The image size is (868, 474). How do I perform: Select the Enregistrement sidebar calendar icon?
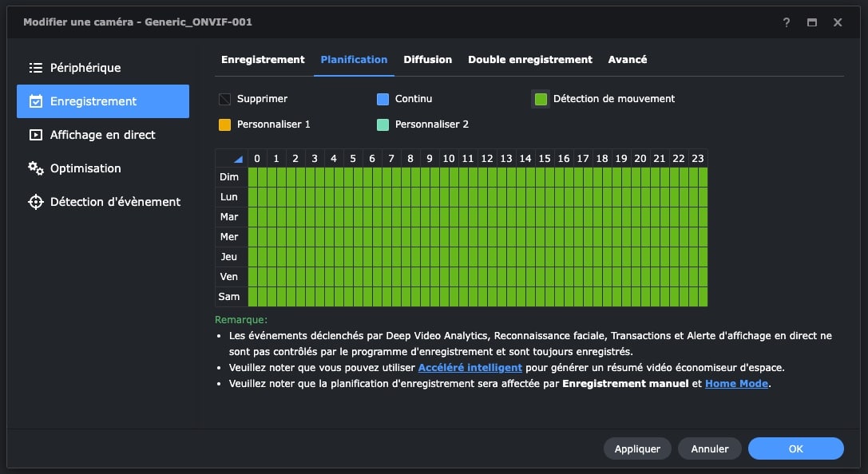[35, 101]
